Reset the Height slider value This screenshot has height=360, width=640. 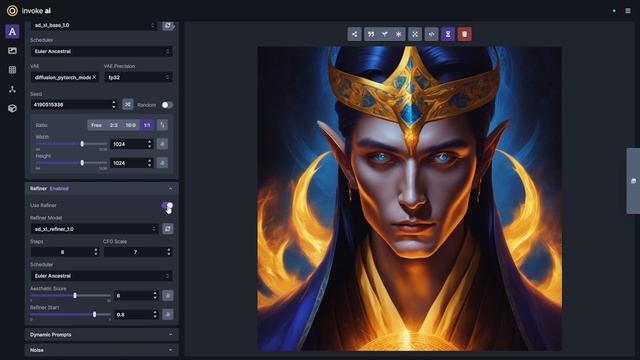[162, 163]
